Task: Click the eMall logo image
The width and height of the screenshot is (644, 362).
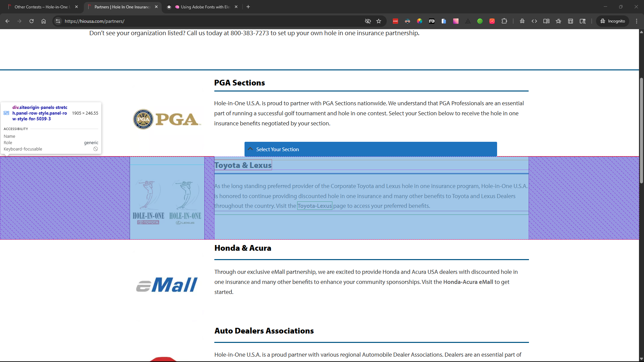Action: 167,285
